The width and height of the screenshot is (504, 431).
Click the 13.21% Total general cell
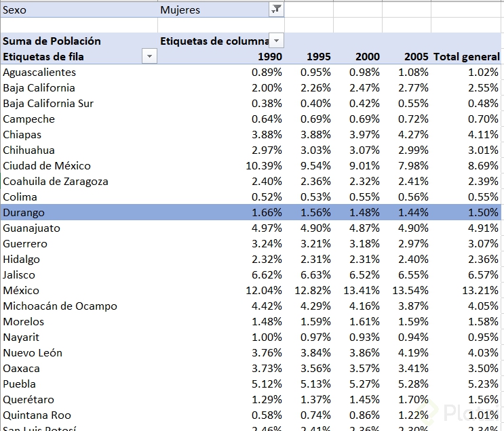[x=480, y=291]
